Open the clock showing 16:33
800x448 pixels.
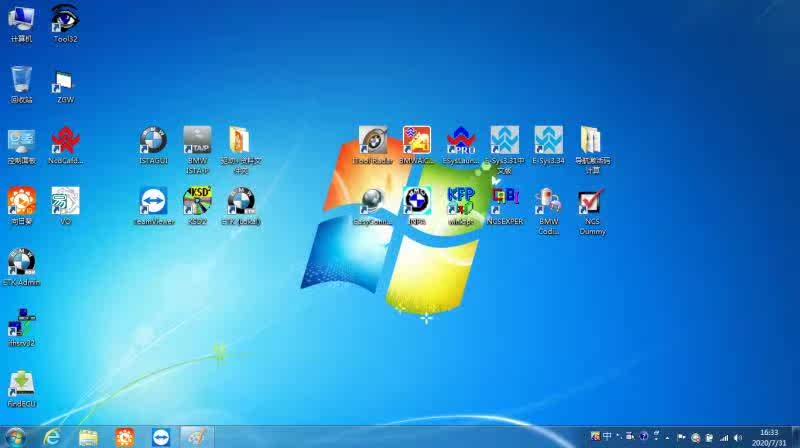769,438
